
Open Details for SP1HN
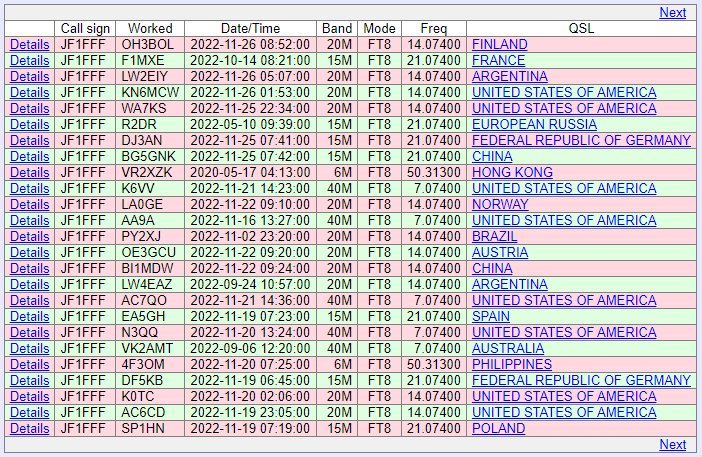(30, 428)
